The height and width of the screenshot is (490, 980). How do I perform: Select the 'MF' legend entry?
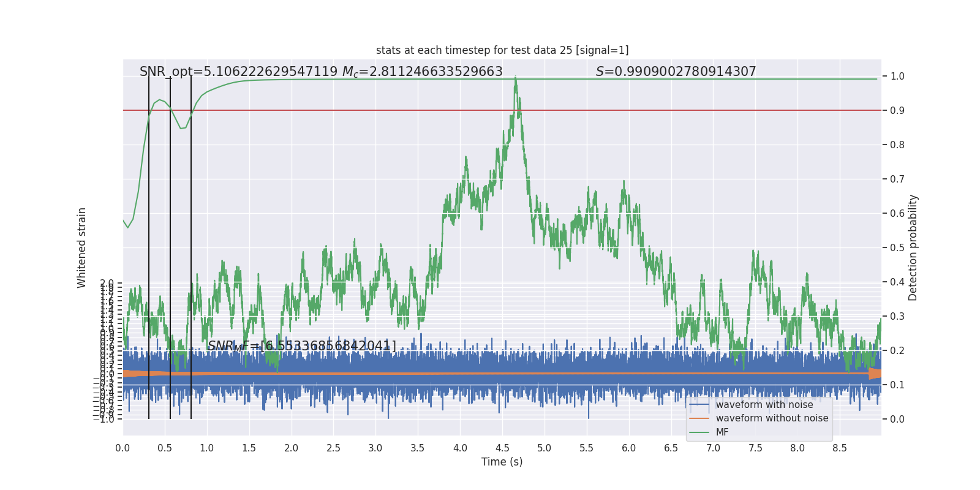click(722, 432)
